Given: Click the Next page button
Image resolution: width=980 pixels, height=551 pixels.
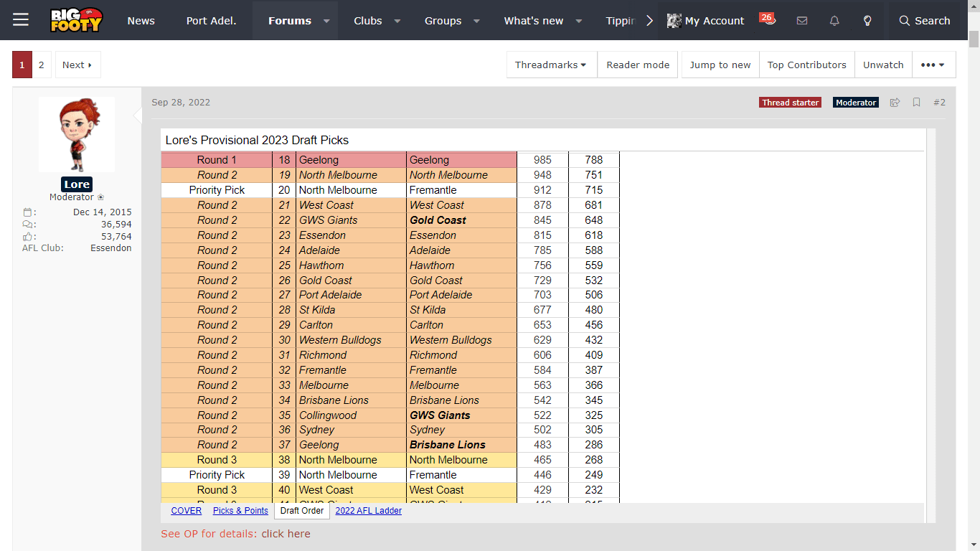Looking at the screenshot, I should [77, 65].
